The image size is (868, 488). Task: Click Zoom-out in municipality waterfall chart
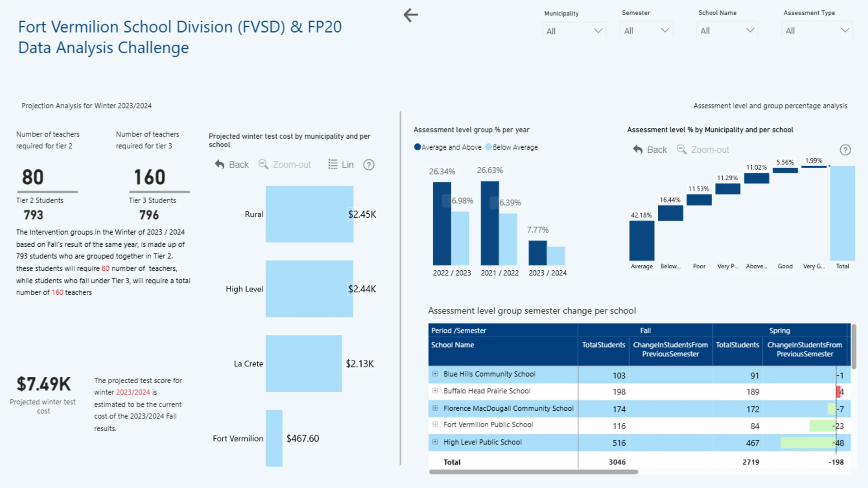703,150
